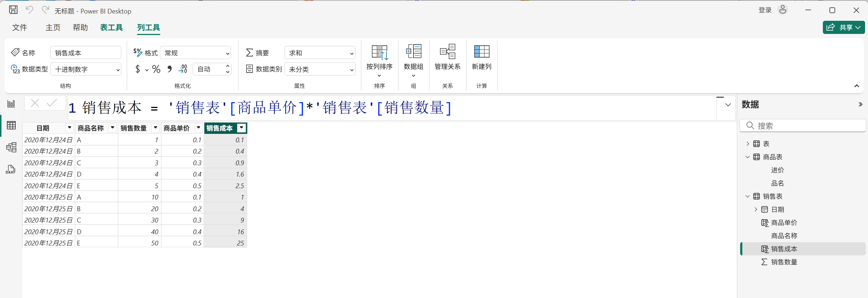
Task: Open Manage relationships icon
Action: tap(448, 52)
